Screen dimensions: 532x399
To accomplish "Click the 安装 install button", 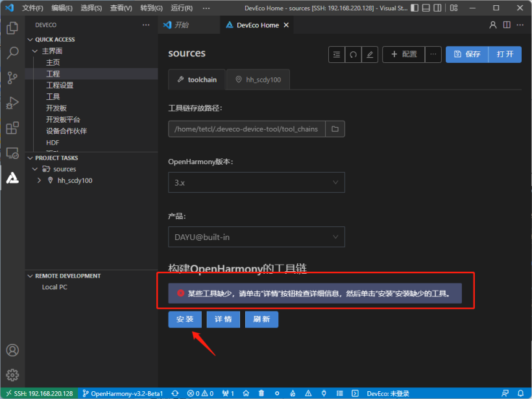I will (x=185, y=319).
